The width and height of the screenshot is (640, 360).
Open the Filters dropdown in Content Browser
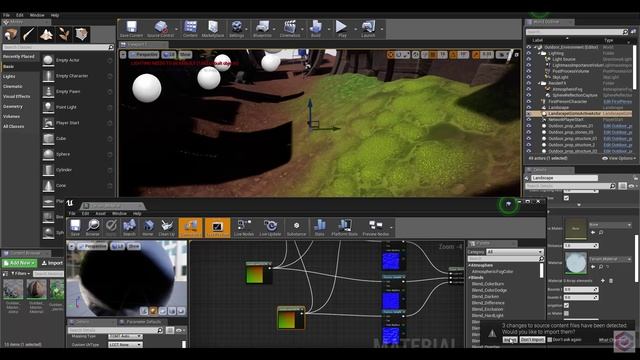(20, 273)
